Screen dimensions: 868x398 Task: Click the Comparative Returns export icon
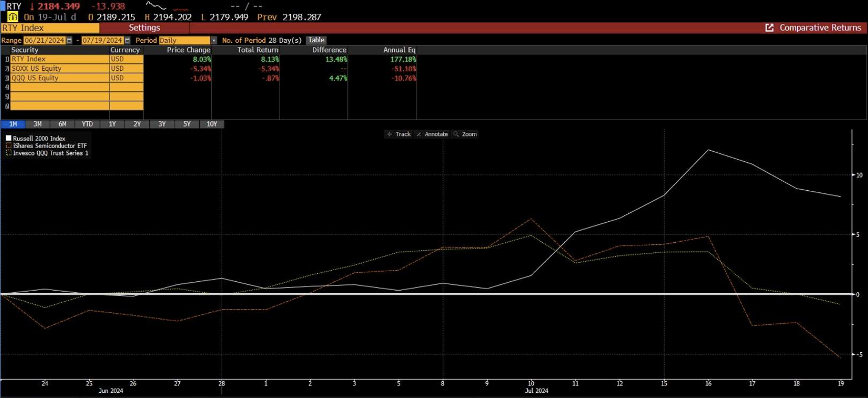(x=769, y=27)
